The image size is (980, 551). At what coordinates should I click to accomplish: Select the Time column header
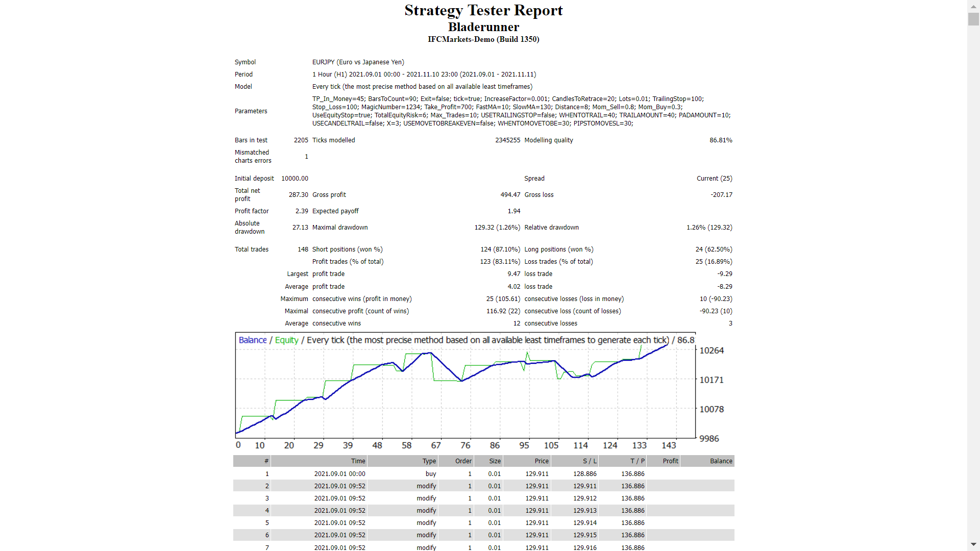358,461
